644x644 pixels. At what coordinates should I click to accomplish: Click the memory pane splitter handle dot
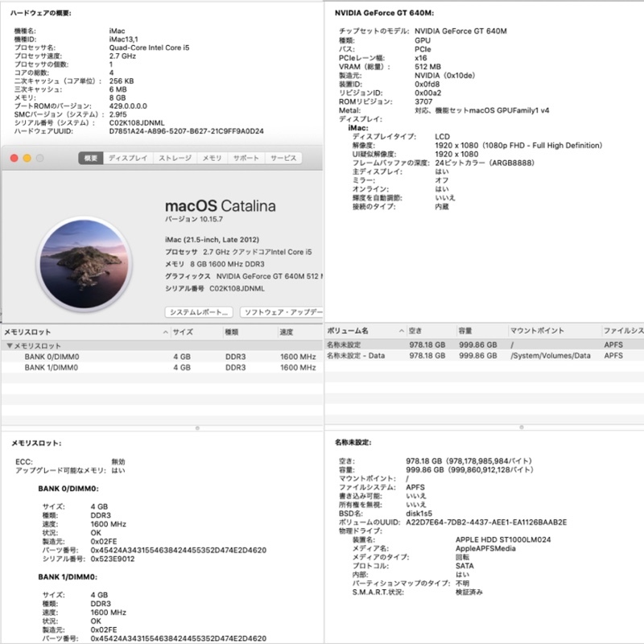pyautogui.click(x=197, y=428)
